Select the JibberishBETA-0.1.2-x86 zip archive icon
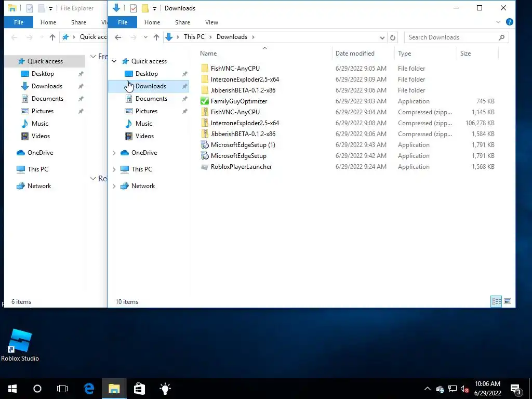This screenshot has height=399, width=532. (x=205, y=134)
